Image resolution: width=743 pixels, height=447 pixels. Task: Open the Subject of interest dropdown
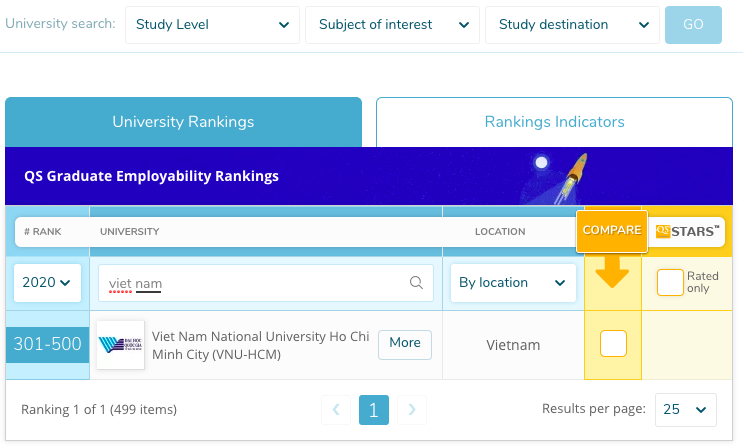(392, 25)
